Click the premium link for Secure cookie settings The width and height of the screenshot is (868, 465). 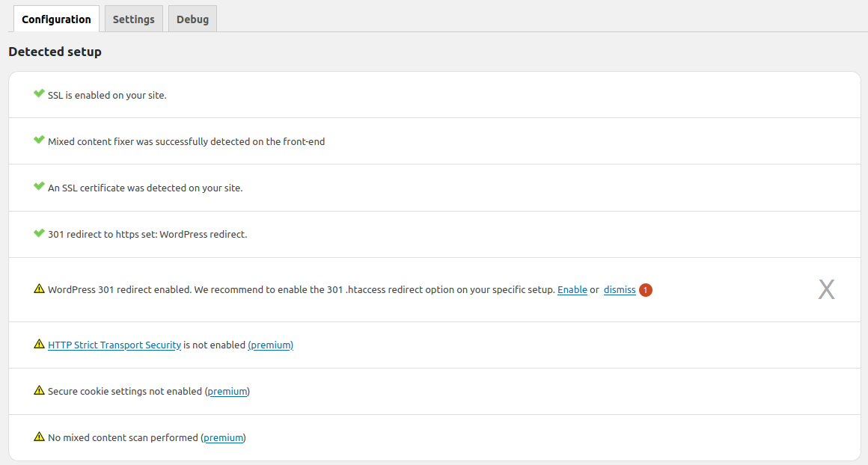click(227, 391)
